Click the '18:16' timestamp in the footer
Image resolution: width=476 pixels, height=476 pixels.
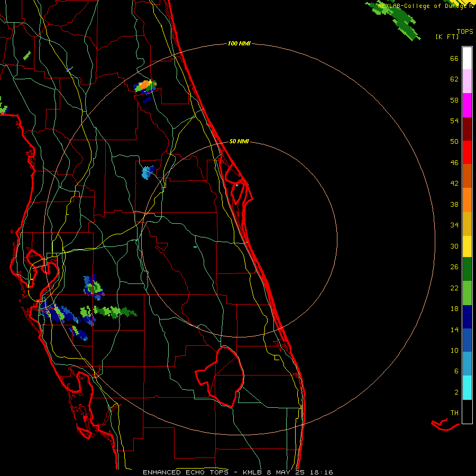coord(322,472)
